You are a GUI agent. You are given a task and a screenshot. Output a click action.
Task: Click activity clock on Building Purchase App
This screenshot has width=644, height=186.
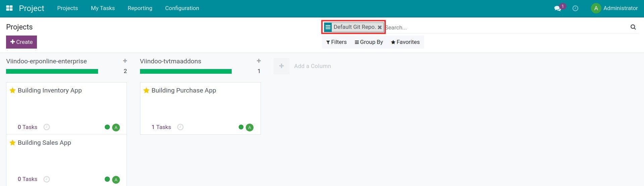pyautogui.click(x=180, y=127)
